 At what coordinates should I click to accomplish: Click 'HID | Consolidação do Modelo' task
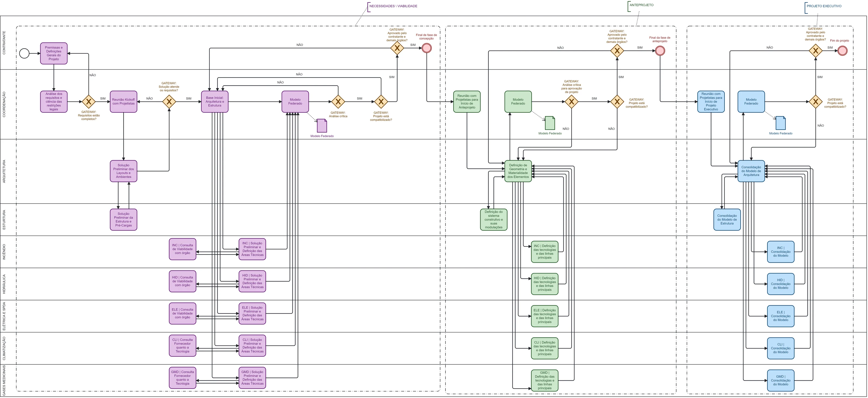pos(781,284)
